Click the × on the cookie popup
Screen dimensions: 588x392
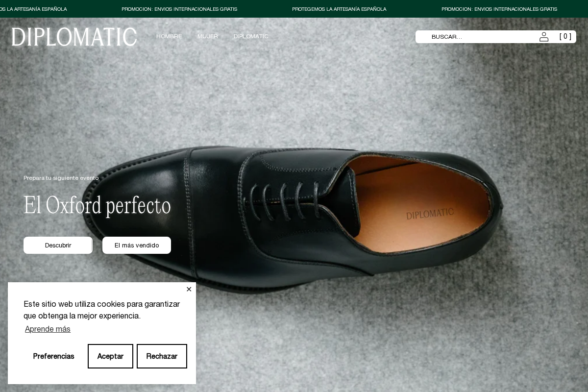point(189,289)
